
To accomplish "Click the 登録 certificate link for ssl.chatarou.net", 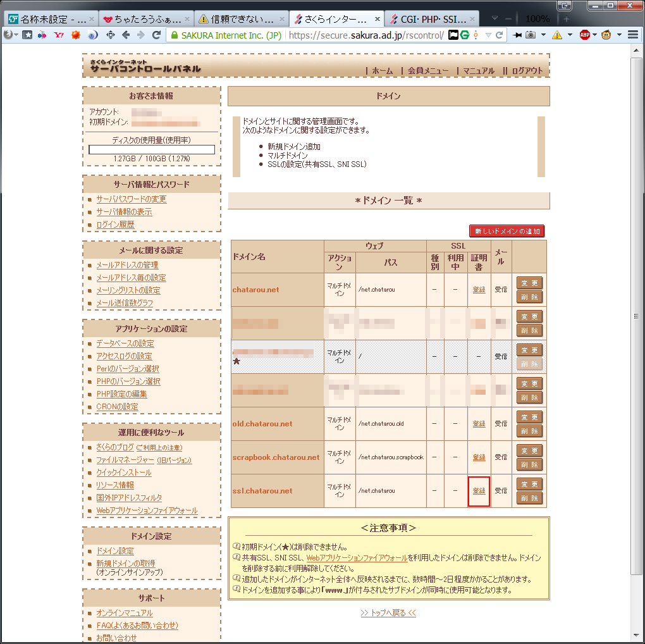I will coord(479,491).
